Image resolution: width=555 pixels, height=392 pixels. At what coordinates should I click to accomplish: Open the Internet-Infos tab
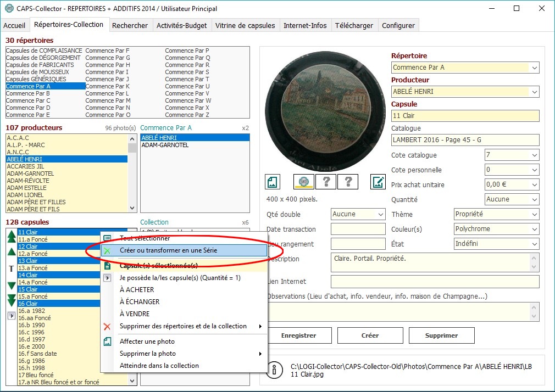pos(305,25)
